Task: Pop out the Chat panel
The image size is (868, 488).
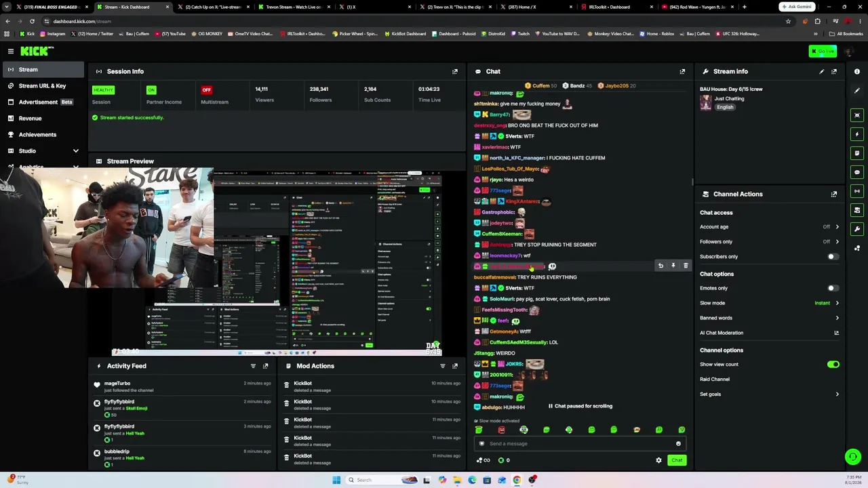Action: pos(682,71)
